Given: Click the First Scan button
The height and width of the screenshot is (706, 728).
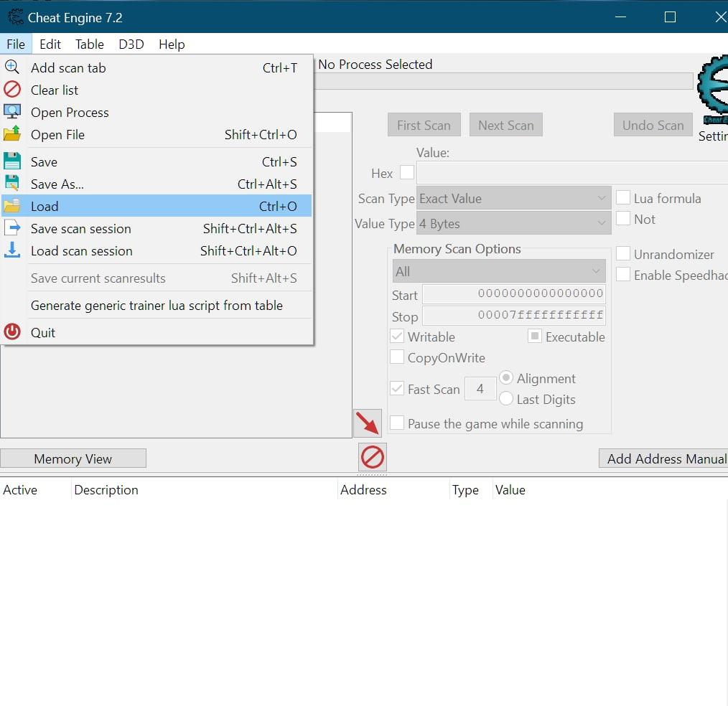Looking at the screenshot, I should tap(424, 125).
